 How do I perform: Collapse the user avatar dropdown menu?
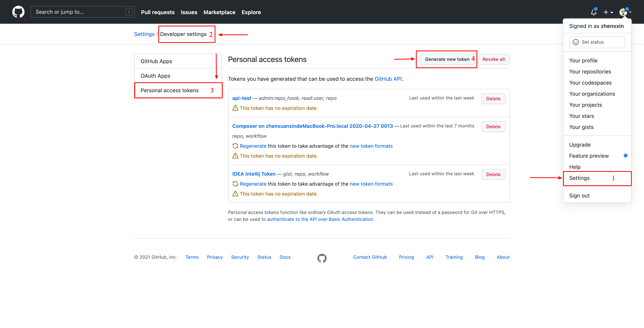pos(625,12)
